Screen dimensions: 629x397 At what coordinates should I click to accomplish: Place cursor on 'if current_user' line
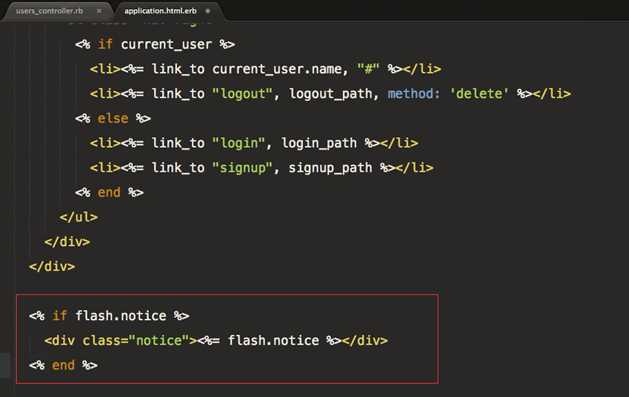tap(155, 44)
